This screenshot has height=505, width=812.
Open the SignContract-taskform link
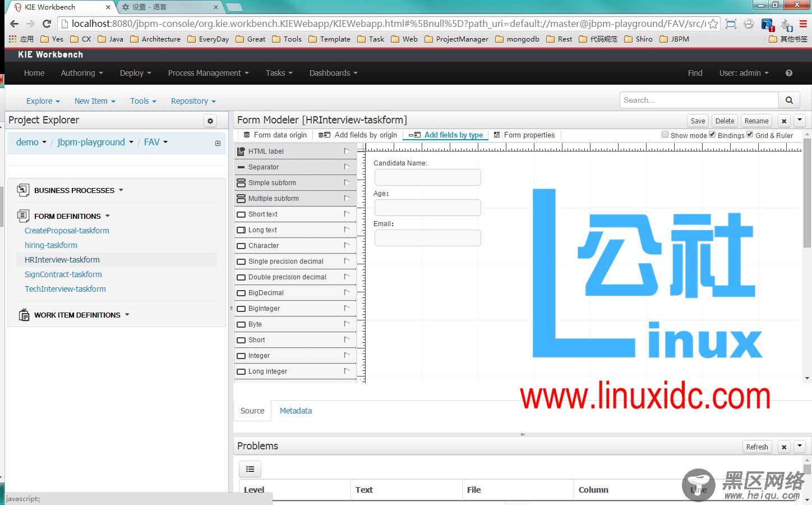(63, 274)
